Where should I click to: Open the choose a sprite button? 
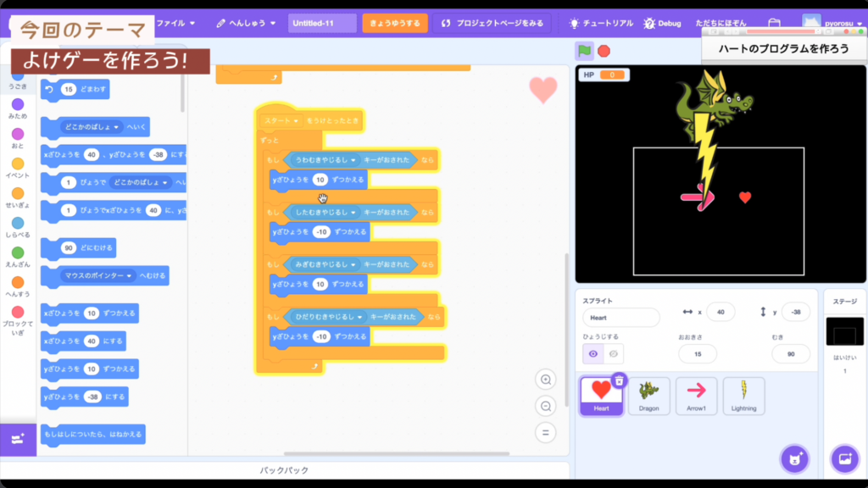793,458
